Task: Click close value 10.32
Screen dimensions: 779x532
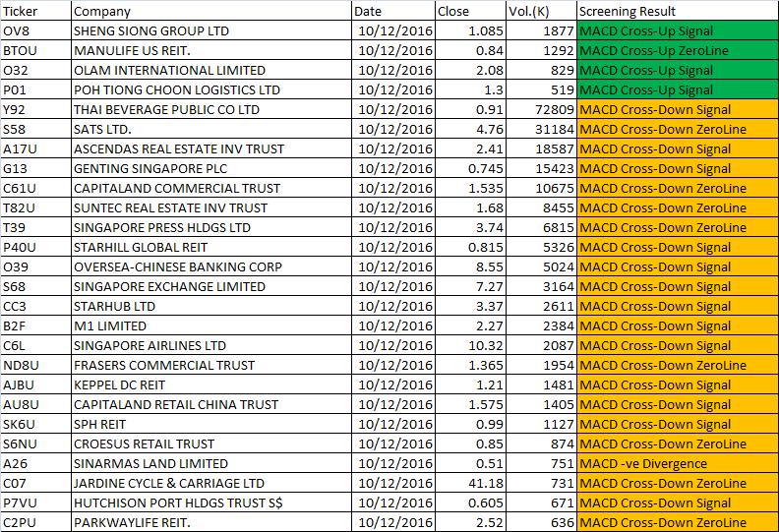Action: pos(470,346)
